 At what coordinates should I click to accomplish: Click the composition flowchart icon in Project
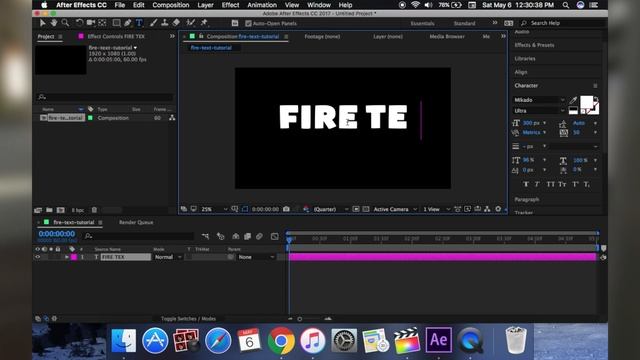click(172, 118)
